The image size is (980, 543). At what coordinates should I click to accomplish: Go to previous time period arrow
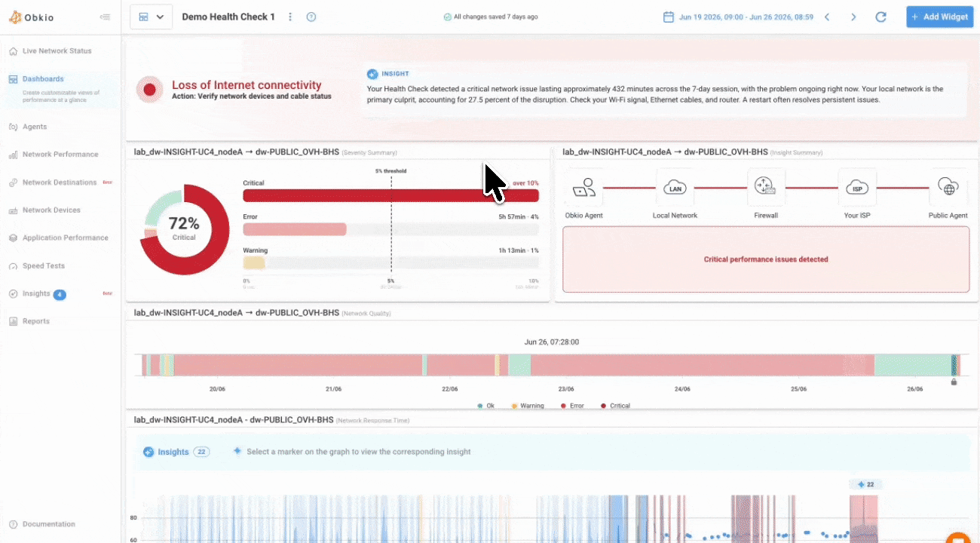point(827,17)
